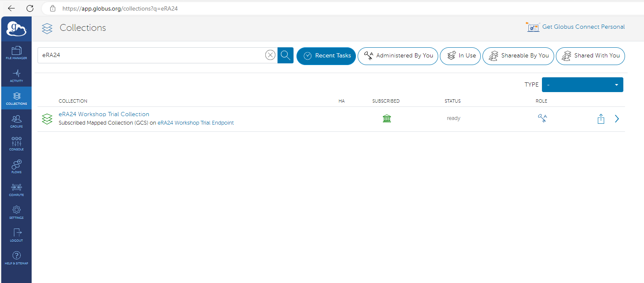Go back with browser back arrow
Viewport: 644px width, 283px height.
(11, 8)
